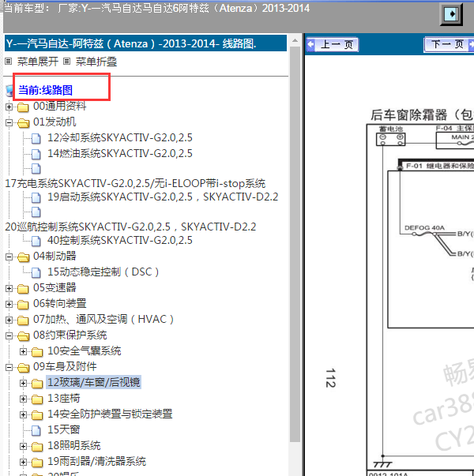Image resolution: width=474 pixels, height=476 pixels.
Task: Click page icon of 15动态稳定控制（DSC）
Action: 36,272
